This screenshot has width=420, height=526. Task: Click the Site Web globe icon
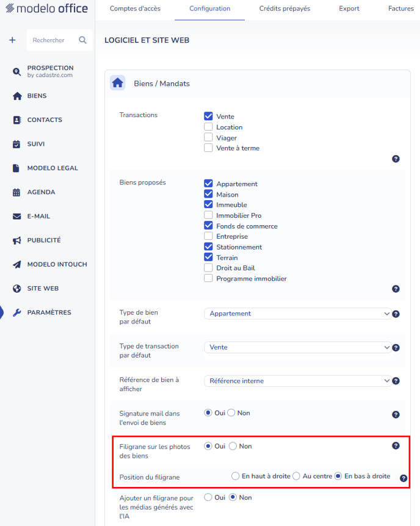point(16,289)
